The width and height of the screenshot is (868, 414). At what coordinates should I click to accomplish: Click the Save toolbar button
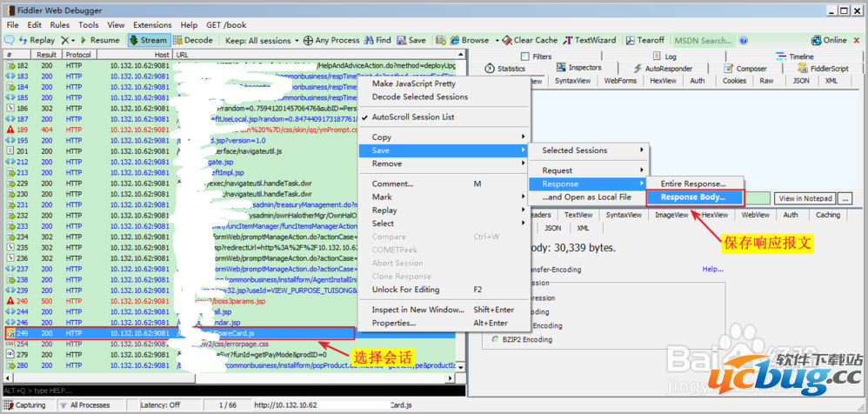click(411, 40)
